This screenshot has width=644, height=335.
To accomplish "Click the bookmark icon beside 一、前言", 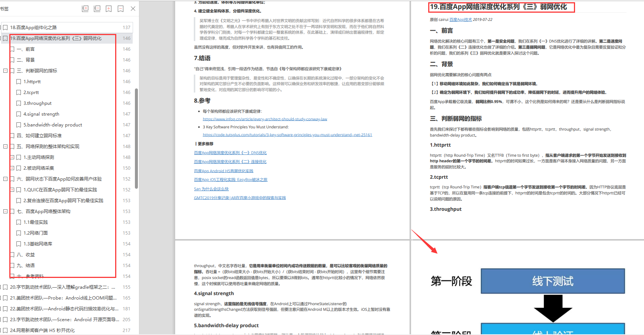I will click(x=12, y=49).
